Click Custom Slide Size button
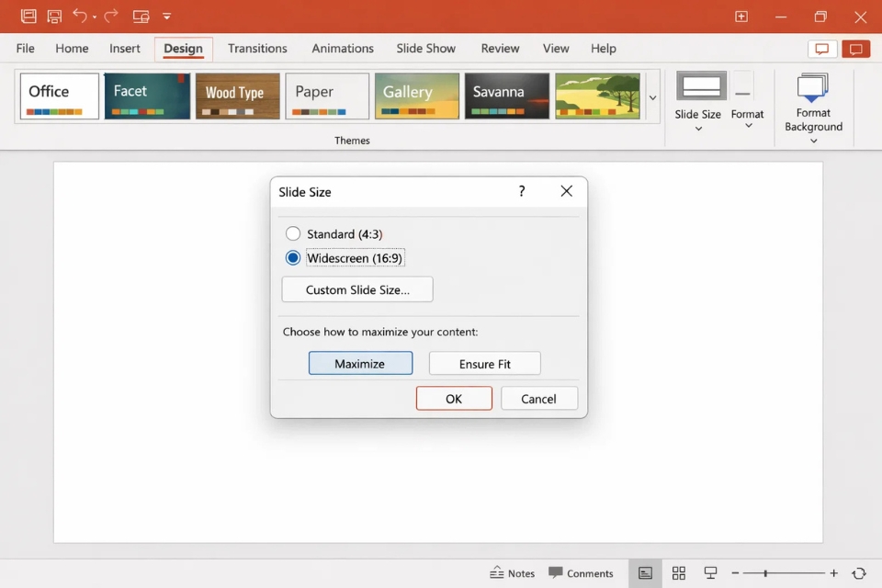This screenshot has height=588, width=882. tap(357, 289)
